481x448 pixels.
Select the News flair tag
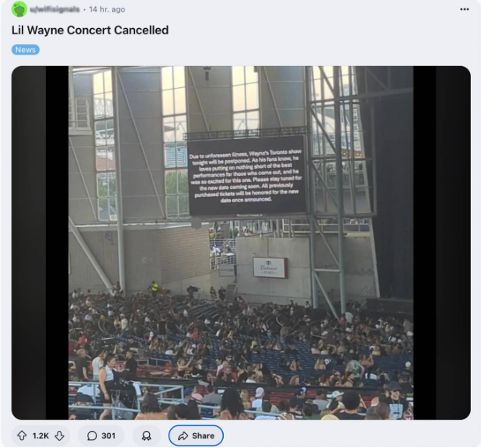click(x=26, y=50)
